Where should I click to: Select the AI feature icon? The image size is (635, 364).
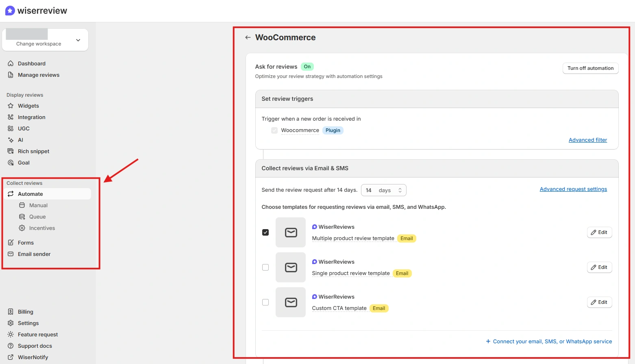[x=11, y=140]
